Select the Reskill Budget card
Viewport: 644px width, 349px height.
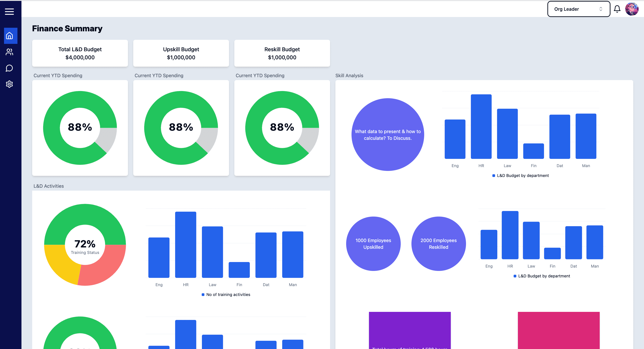pyautogui.click(x=282, y=53)
